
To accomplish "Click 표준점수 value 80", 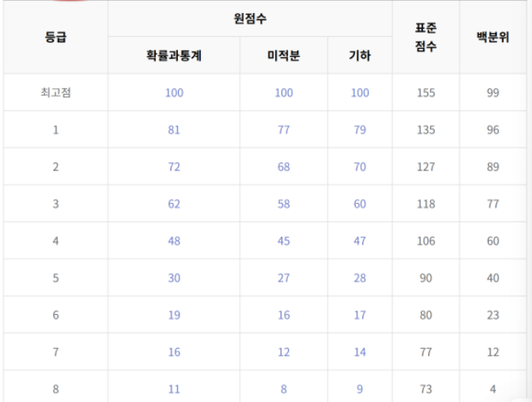I will 426,315.
